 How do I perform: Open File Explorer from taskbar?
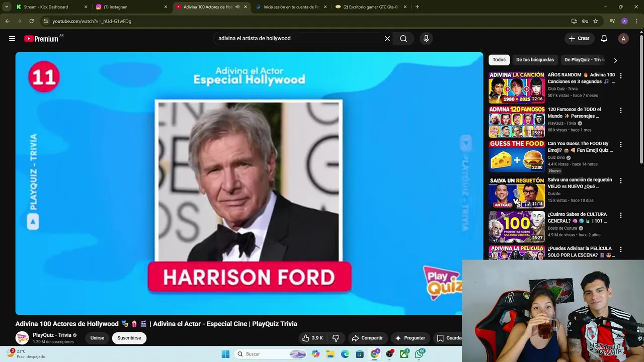tap(331, 354)
